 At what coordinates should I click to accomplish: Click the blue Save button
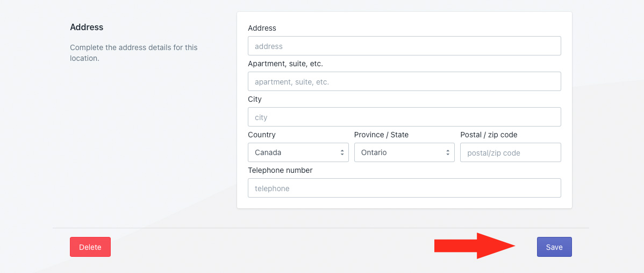(x=554, y=247)
